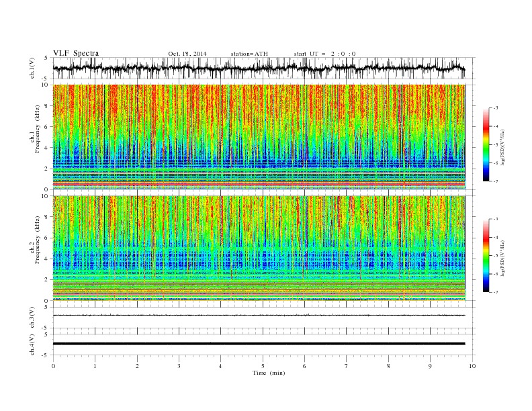Click the "VLF Spectra" title text
This screenshot has height=411, width=532.
76,53
